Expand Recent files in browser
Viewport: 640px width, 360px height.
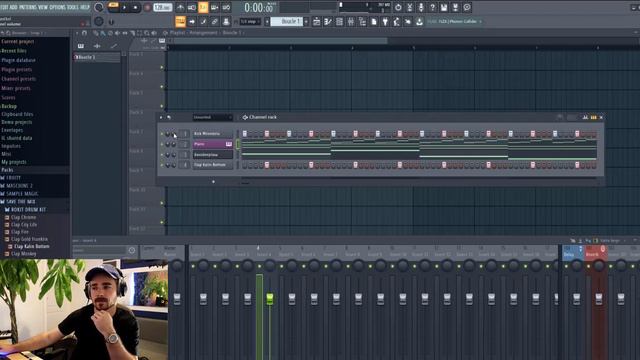pyautogui.click(x=14, y=51)
